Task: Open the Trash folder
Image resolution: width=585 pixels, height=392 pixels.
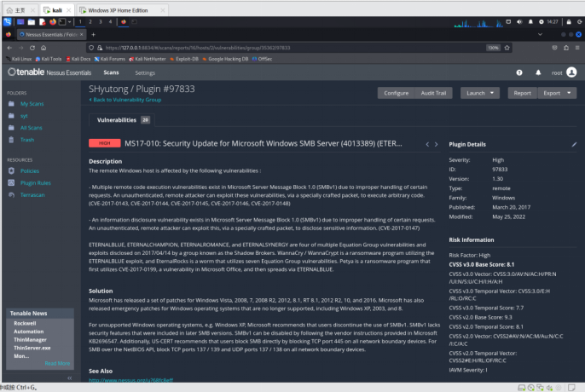Action: point(27,140)
